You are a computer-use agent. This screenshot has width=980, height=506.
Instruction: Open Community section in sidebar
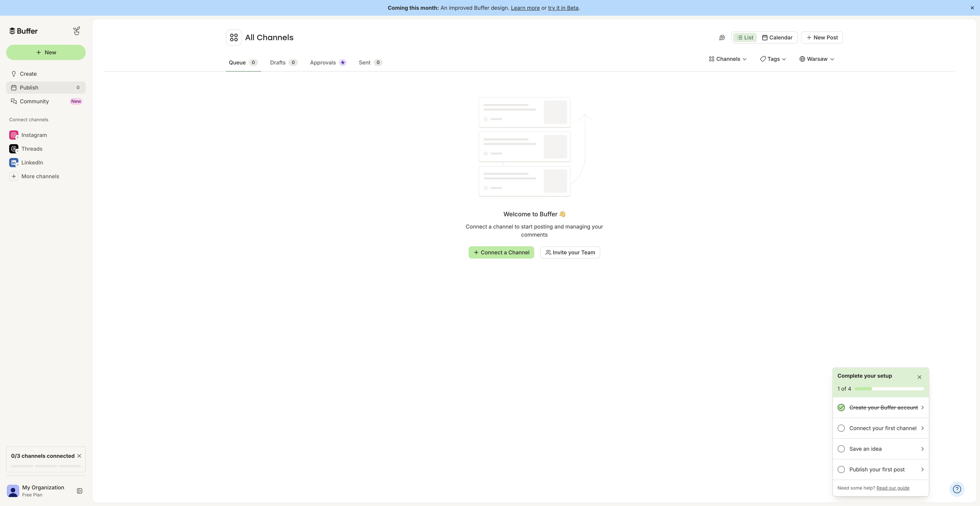[46, 101]
